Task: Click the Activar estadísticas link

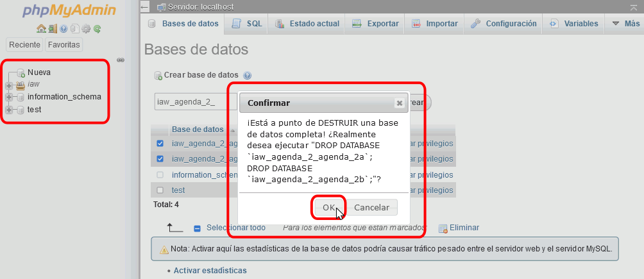Action: click(210, 271)
